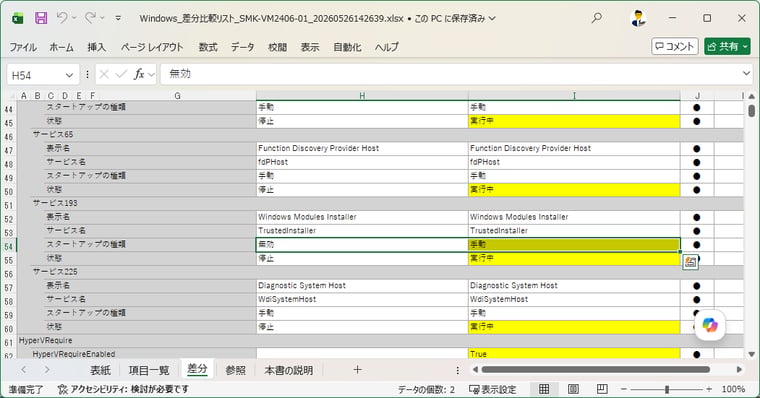760x398 pixels.
Task: Open Insert Function fx icon
Action: click(x=139, y=74)
